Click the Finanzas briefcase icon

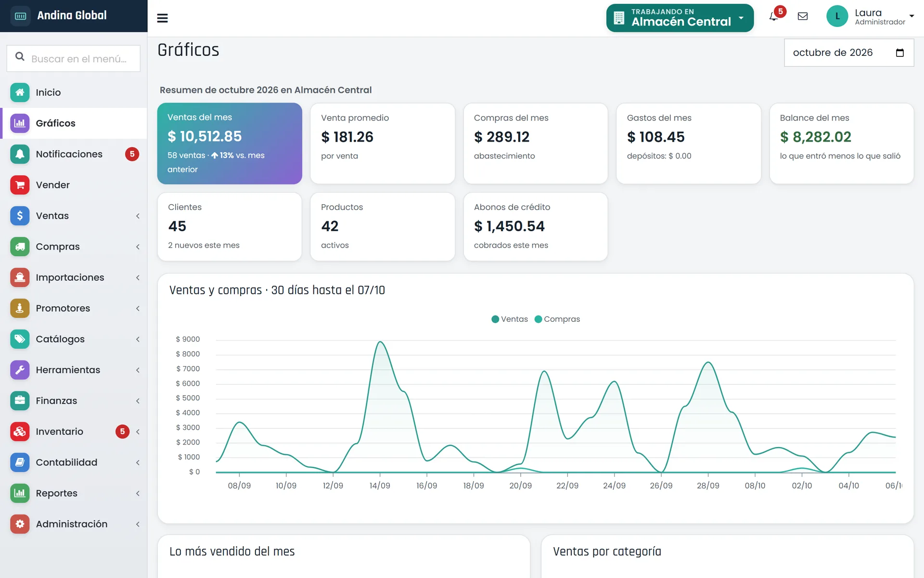tap(20, 401)
